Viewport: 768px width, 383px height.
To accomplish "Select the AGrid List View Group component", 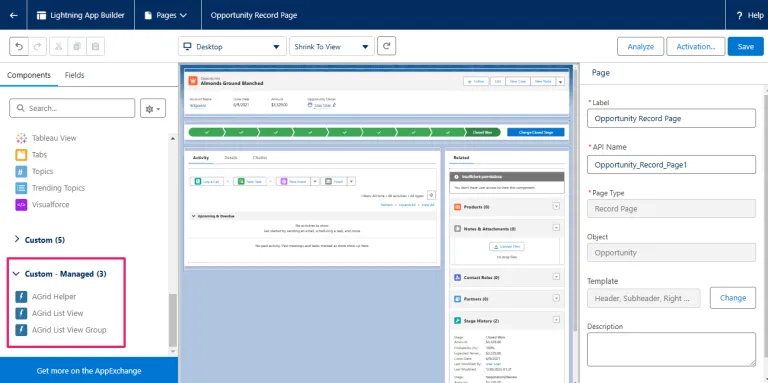I will [x=61, y=330].
